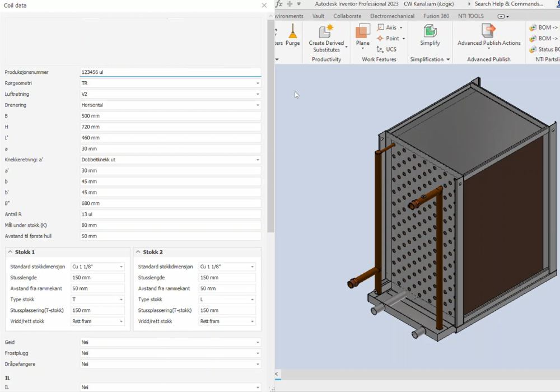The width and height of the screenshot is (560, 392).
Task: Click Create Derived Substitutes icon
Action: coord(326,31)
